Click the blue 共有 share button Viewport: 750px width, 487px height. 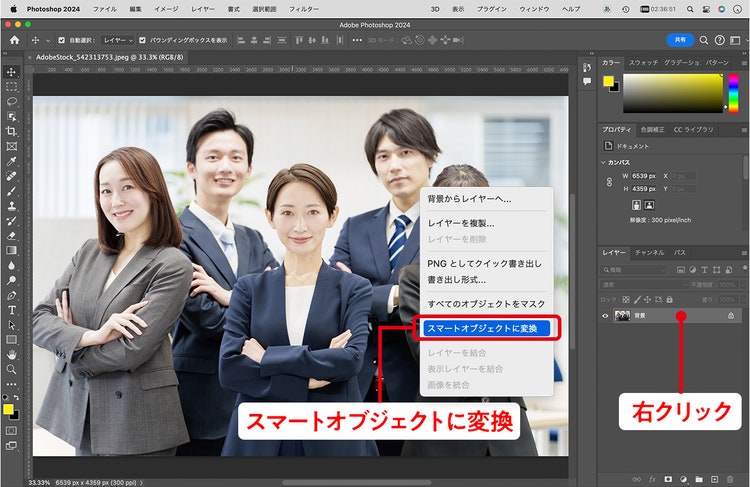tap(680, 40)
